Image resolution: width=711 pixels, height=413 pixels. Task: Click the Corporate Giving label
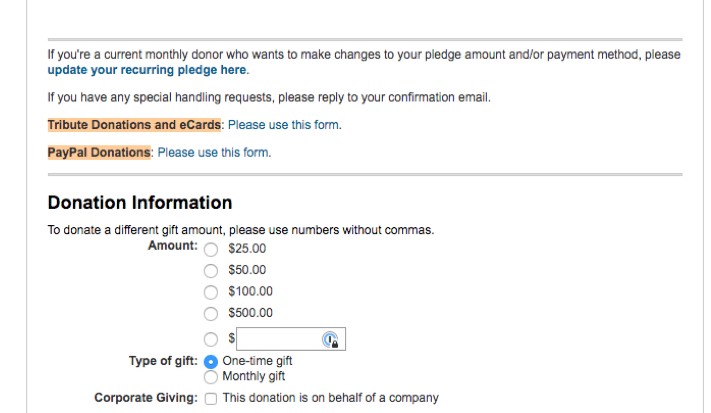(146, 398)
